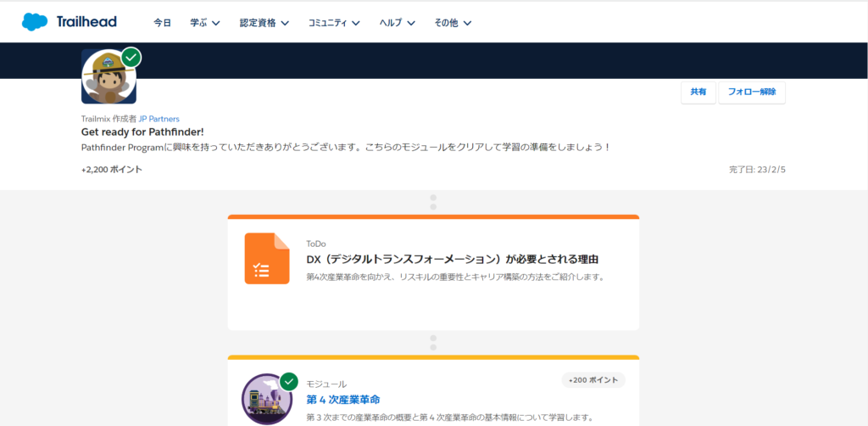Screen dimensions: 868x426
Task: Go to the 今日 menu item
Action: pyautogui.click(x=162, y=23)
